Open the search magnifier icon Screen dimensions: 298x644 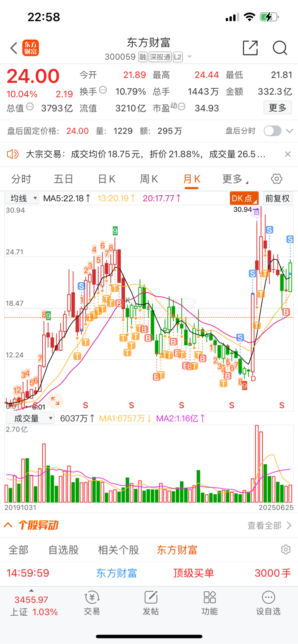[x=280, y=48]
